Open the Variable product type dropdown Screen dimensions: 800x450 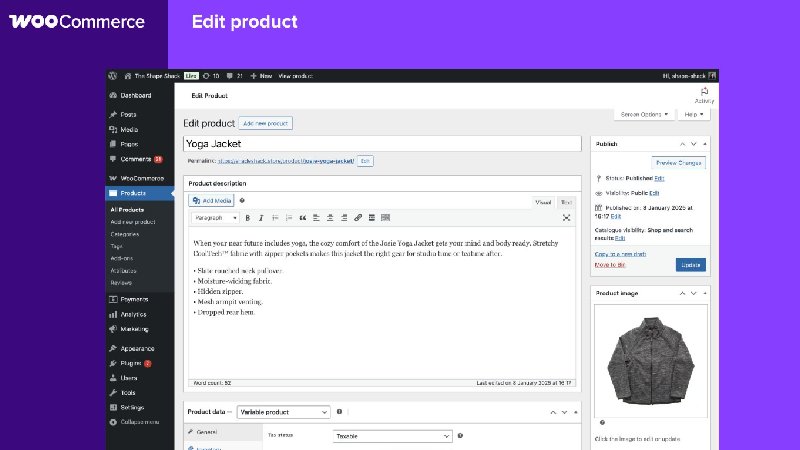(x=283, y=412)
